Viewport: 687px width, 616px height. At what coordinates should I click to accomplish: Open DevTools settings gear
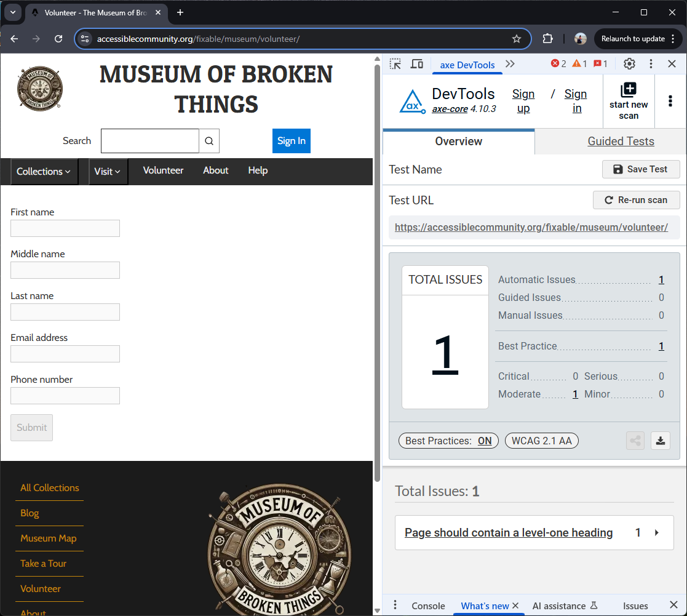(629, 64)
